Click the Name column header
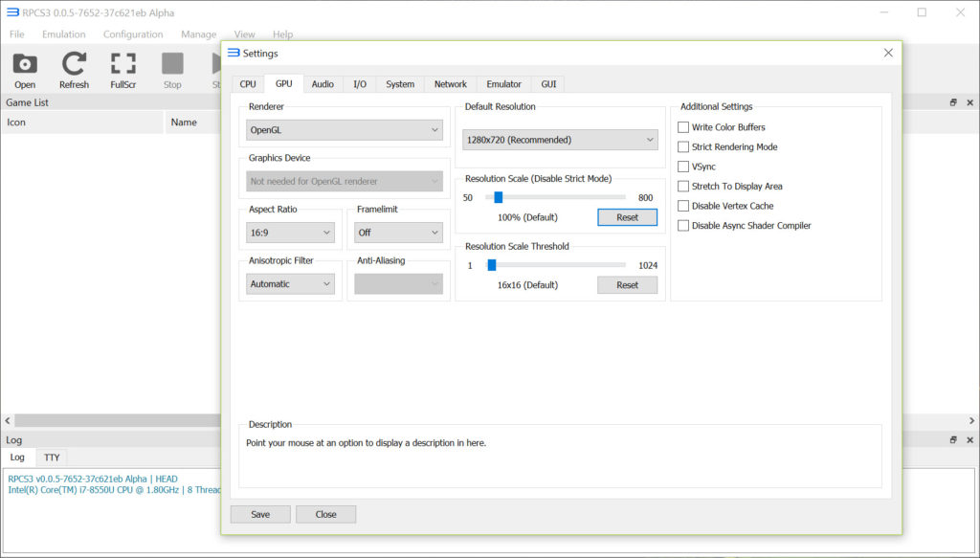 (193, 123)
